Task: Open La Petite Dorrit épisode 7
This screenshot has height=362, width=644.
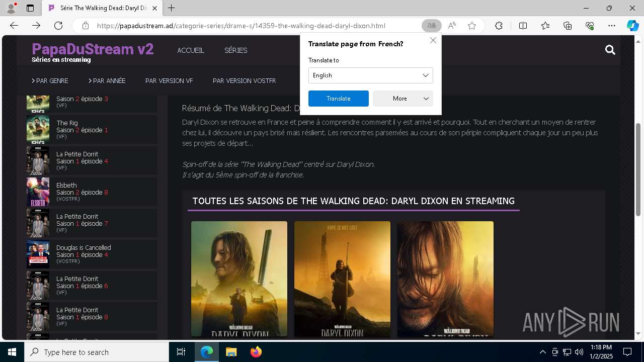Action: click(92, 223)
